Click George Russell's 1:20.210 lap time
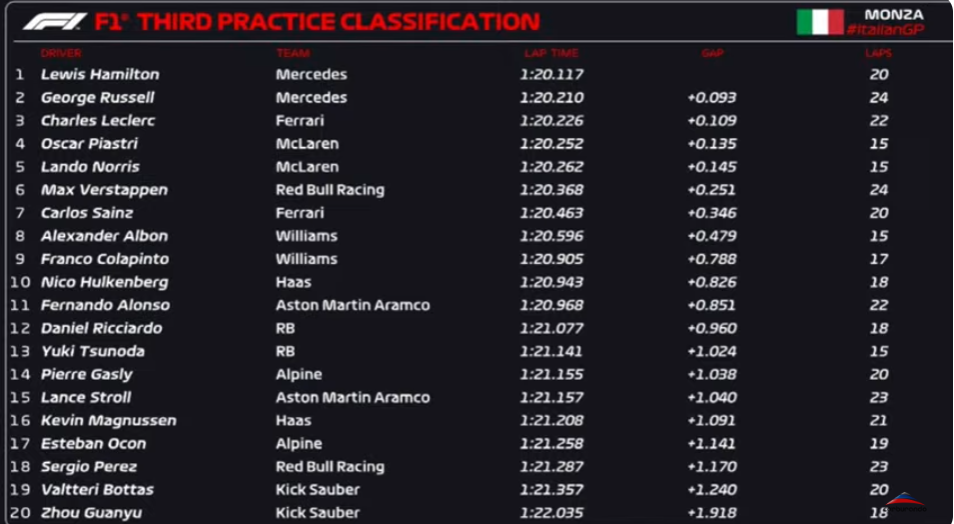Screen dimensions: 954x524 click(x=551, y=97)
